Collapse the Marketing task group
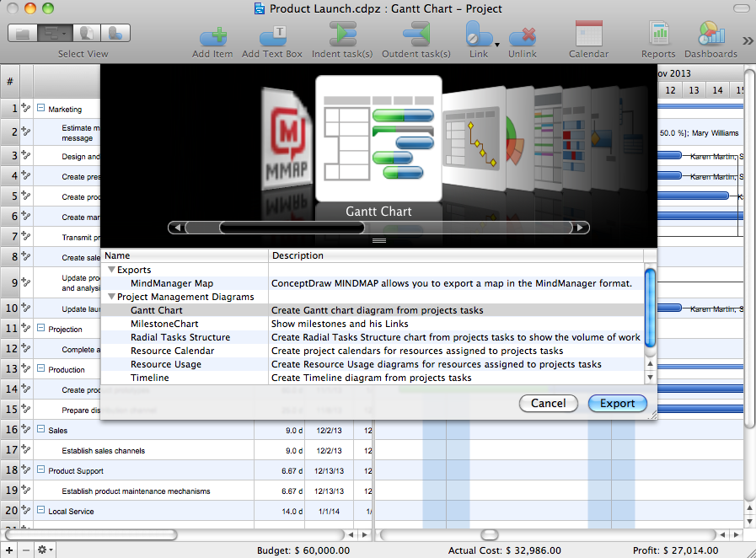This screenshot has height=558, width=756. [x=41, y=108]
